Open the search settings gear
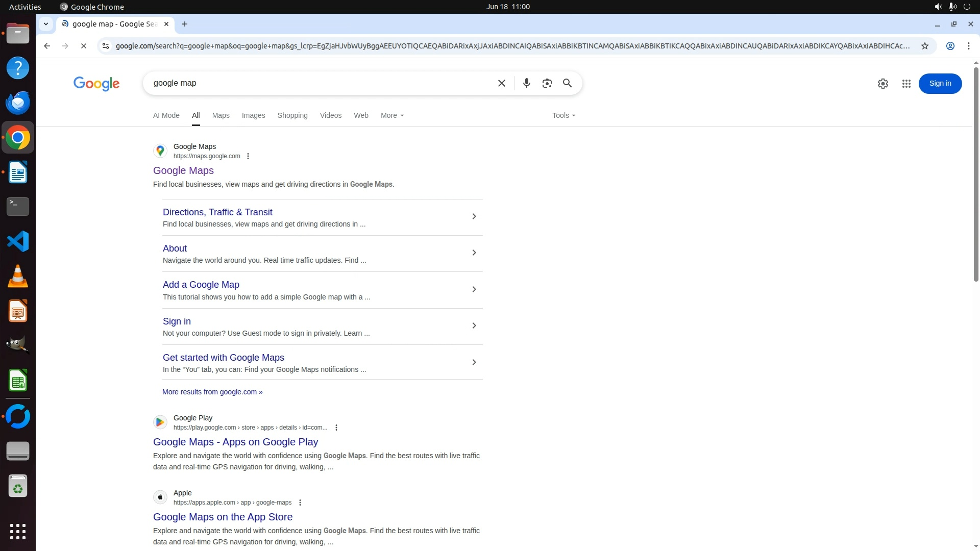Image resolution: width=980 pixels, height=551 pixels. pyautogui.click(x=883, y=84)
